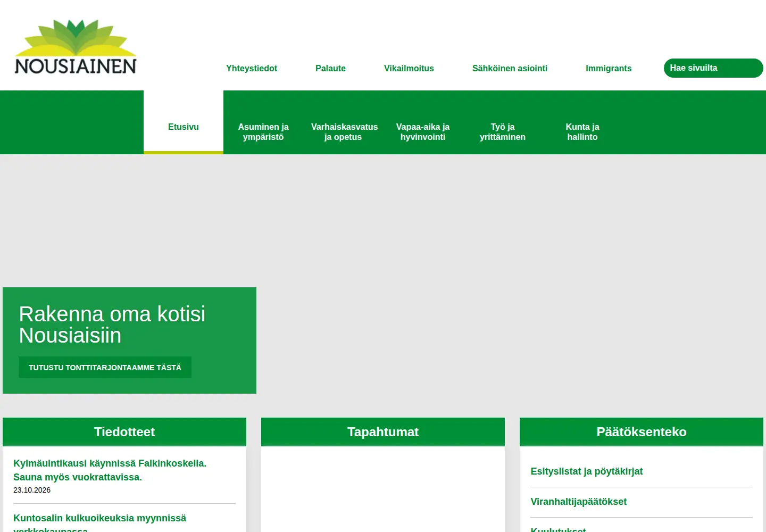Select the Etusivu tab
Screen dimensions: 766x532
pyautogui.click(x=184, y=122)
